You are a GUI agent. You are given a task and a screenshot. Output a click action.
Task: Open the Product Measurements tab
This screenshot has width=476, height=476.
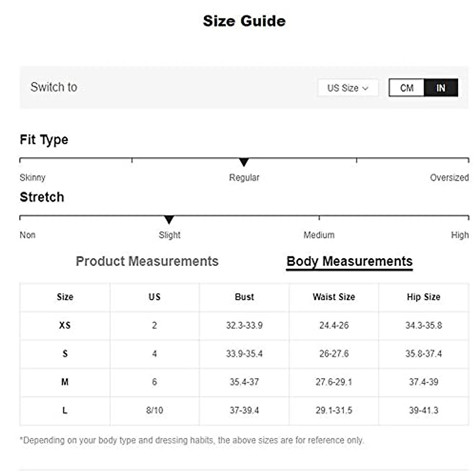tap(147, 261)
